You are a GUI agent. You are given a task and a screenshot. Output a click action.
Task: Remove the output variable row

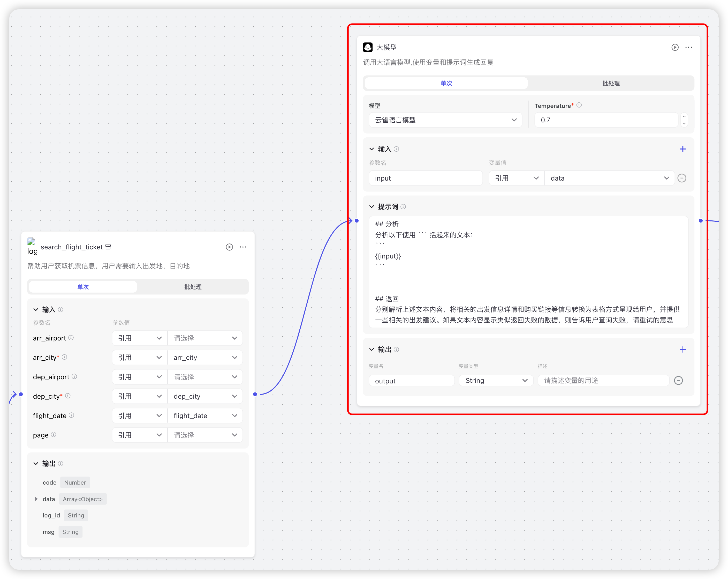pyautogui.click(x=678, y=381)
